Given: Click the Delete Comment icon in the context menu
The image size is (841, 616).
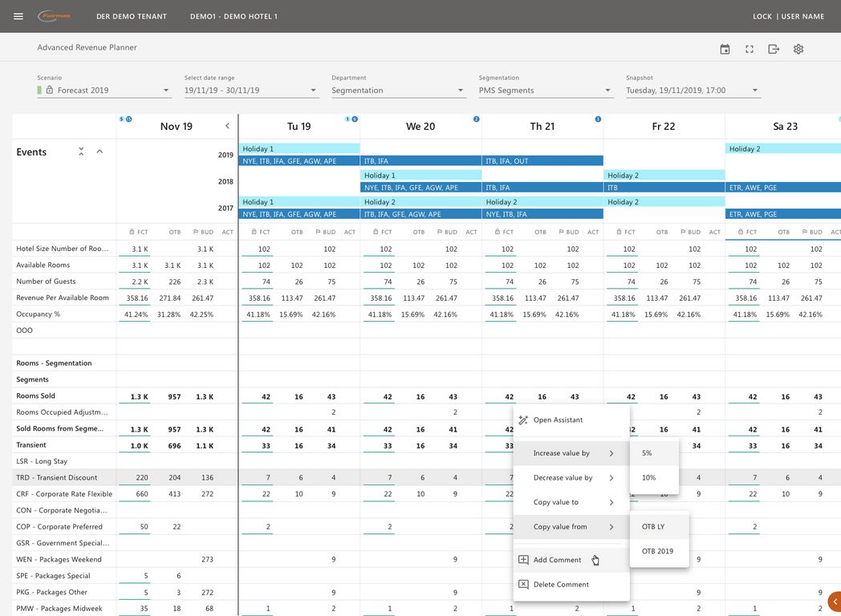Looking at the screenshot, I should click(523, 585).
